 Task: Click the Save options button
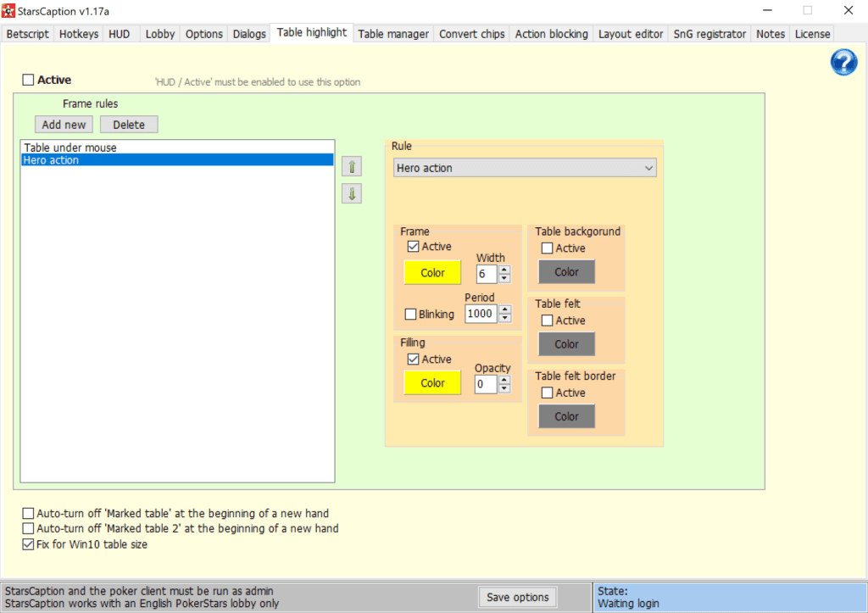pos(518,597)
